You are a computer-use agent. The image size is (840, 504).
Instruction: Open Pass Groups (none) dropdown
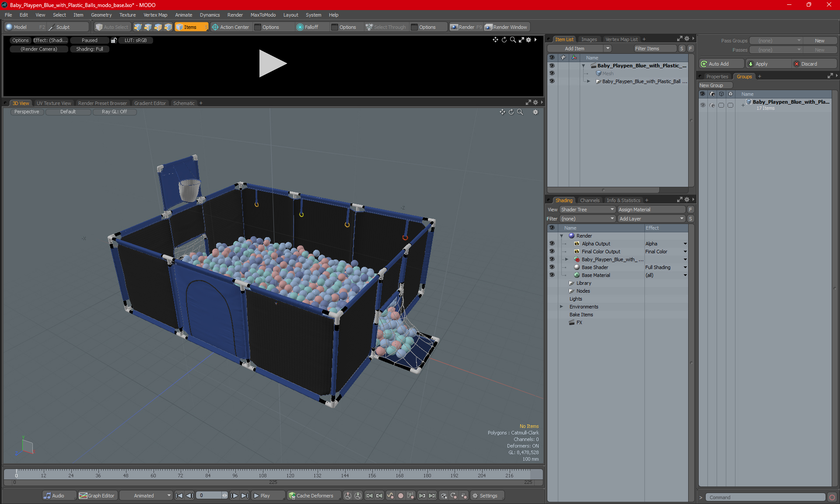click(x=776, y=41)
